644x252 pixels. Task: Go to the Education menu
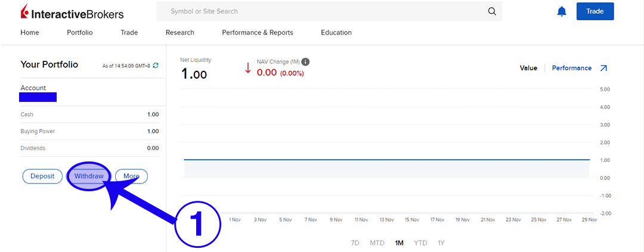point(336,33)
